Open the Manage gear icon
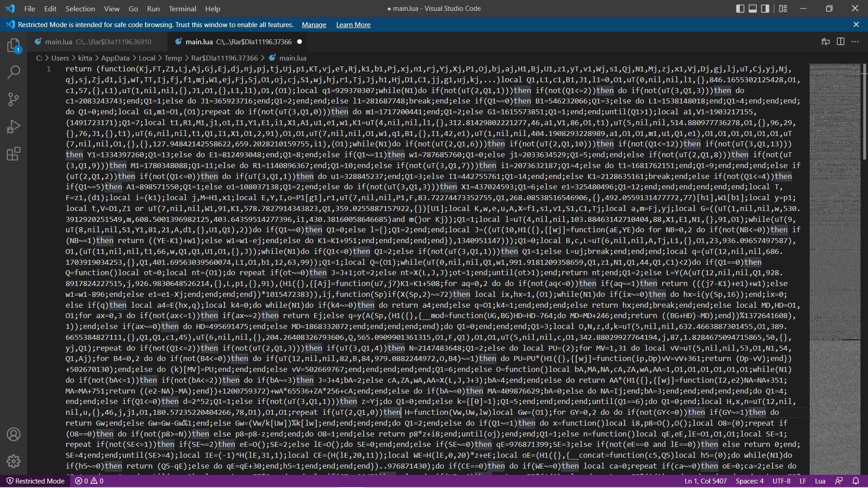The width and height of the screenshot is (868, 488). click(x=14, y=461)
